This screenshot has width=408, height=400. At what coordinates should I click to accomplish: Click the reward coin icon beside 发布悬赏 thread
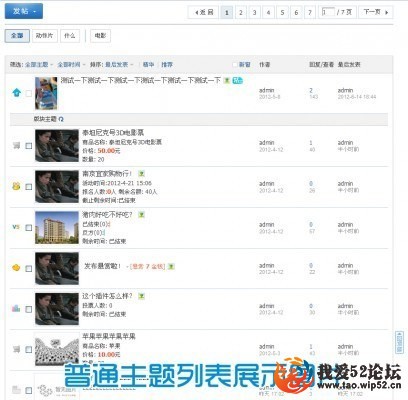tap(16, 268)
